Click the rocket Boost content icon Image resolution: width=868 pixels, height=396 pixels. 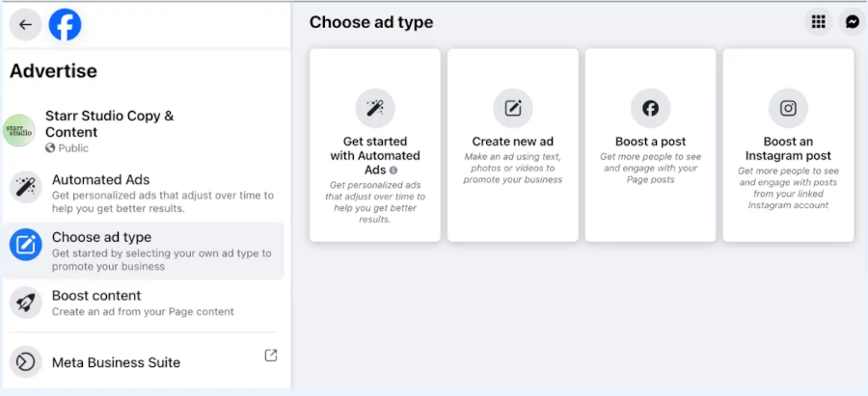(x=25, y=303)
